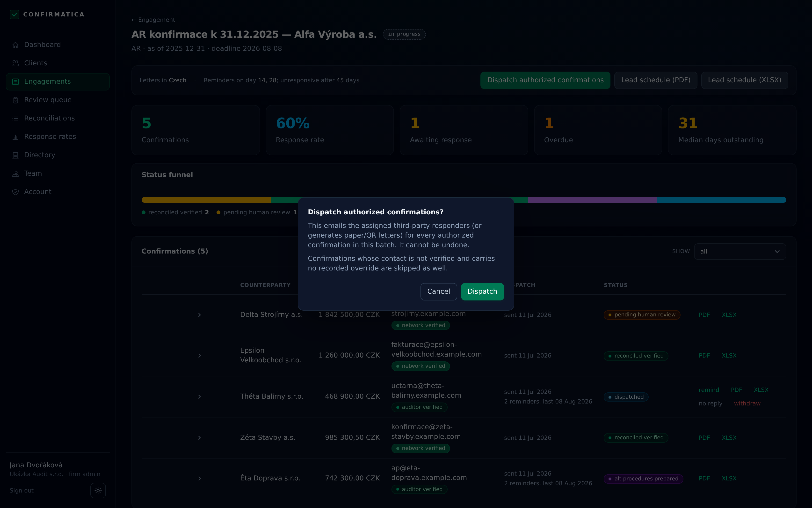Screen dimensions: 812x508
Task: Open XLSX for Théta Balírny row
Action: coord(761,390)
